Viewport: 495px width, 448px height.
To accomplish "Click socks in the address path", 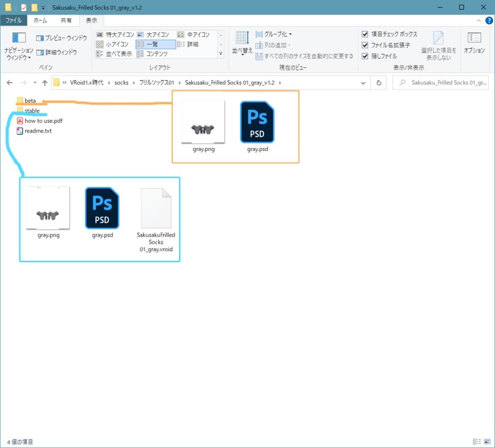I will click(121, 83).
